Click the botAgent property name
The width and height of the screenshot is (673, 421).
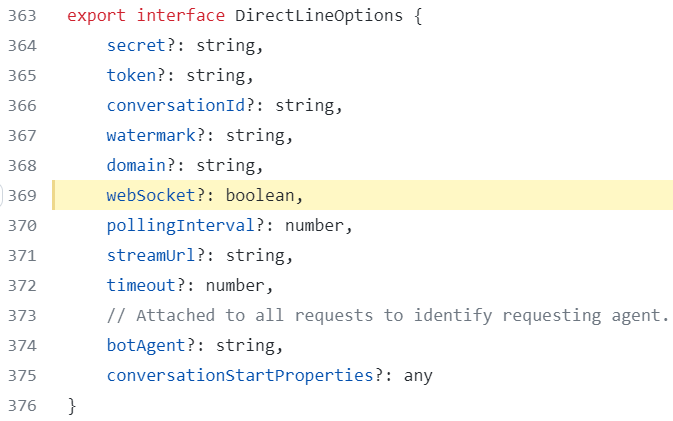(146, 345)
